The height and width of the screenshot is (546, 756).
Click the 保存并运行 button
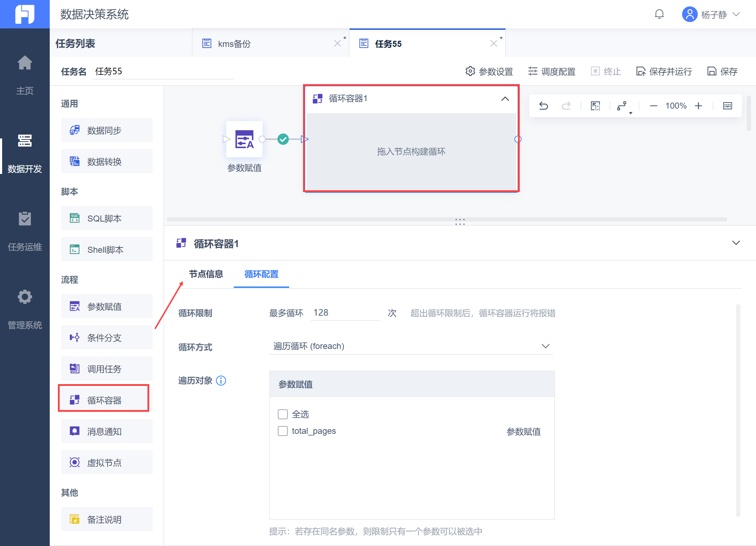(664, 71)
